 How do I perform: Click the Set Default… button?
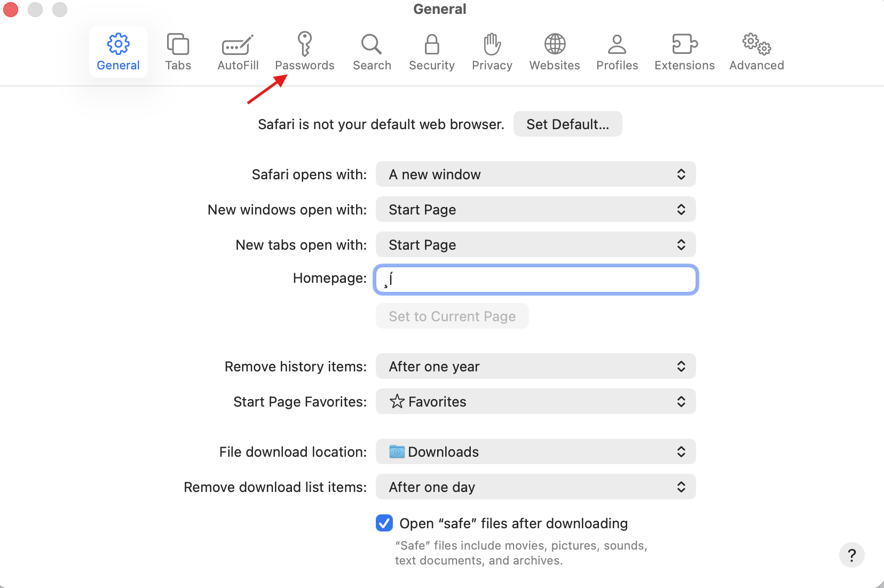click(567, 124)
